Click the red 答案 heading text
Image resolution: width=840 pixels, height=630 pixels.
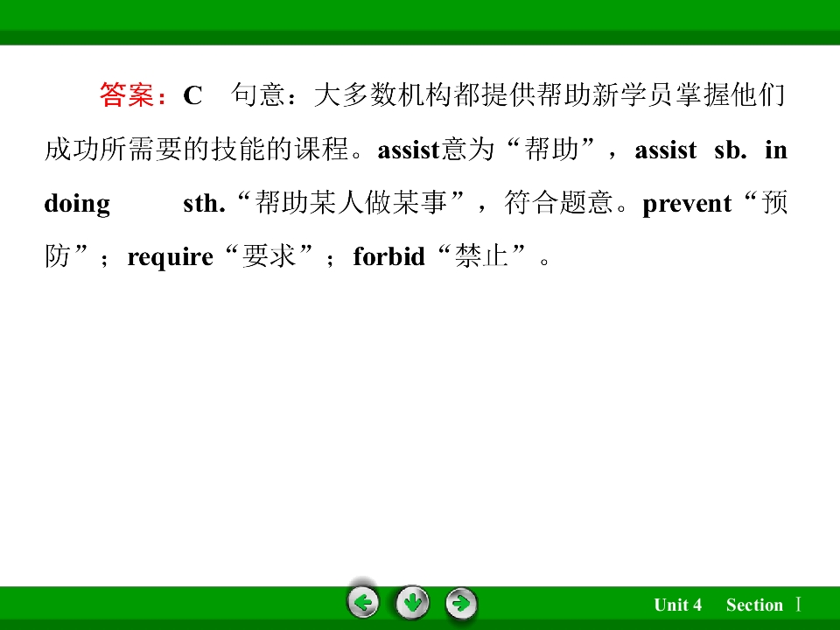pyautogui.click(x=126, y=94)
